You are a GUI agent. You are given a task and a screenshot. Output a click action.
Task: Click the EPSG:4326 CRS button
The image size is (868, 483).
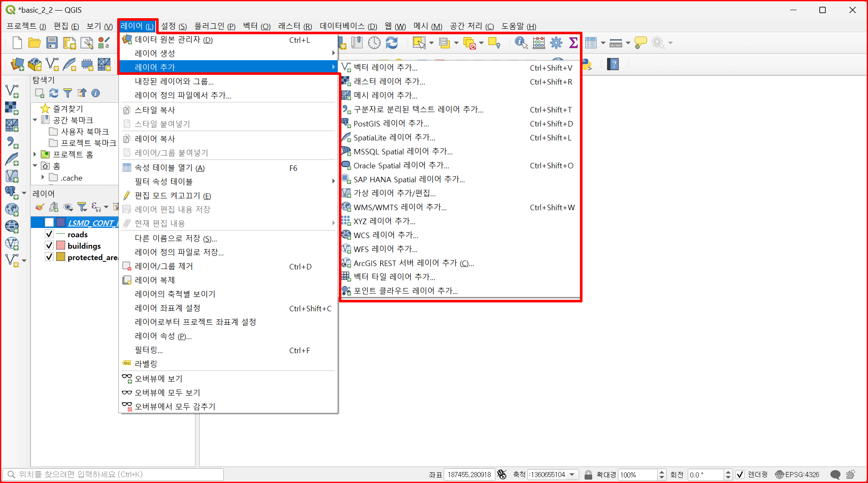(x=797, y=475)
